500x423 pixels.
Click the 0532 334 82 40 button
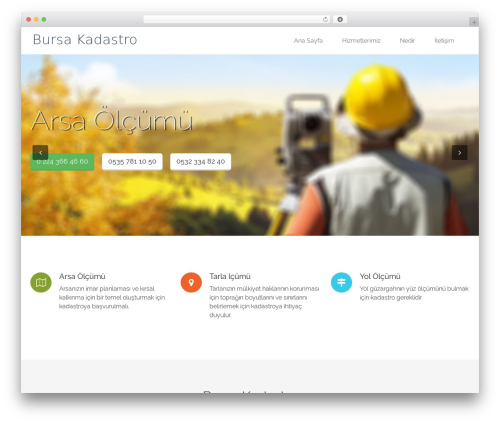point(200,162)
